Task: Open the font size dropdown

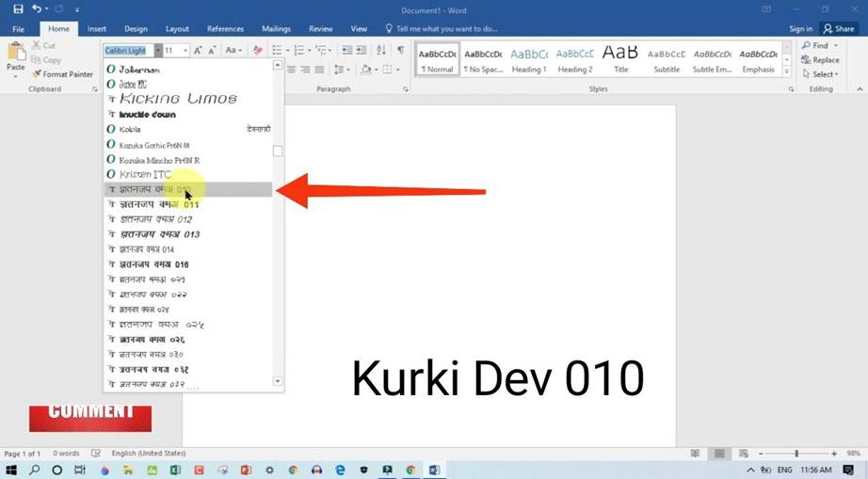Action: (185, 50)
